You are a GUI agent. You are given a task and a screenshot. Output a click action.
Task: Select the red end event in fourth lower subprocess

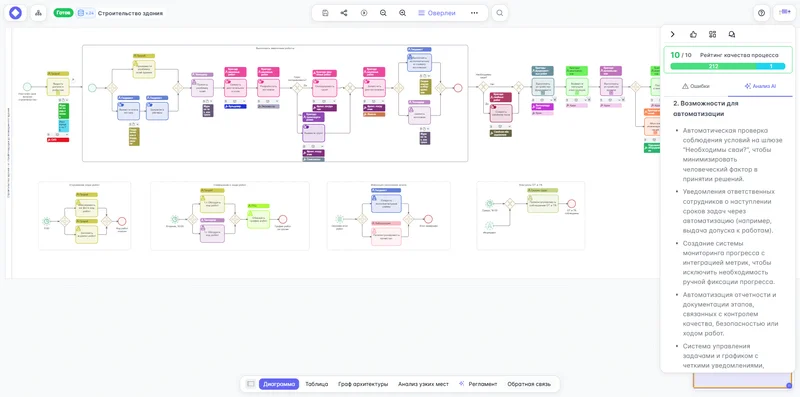click(571, 203)
